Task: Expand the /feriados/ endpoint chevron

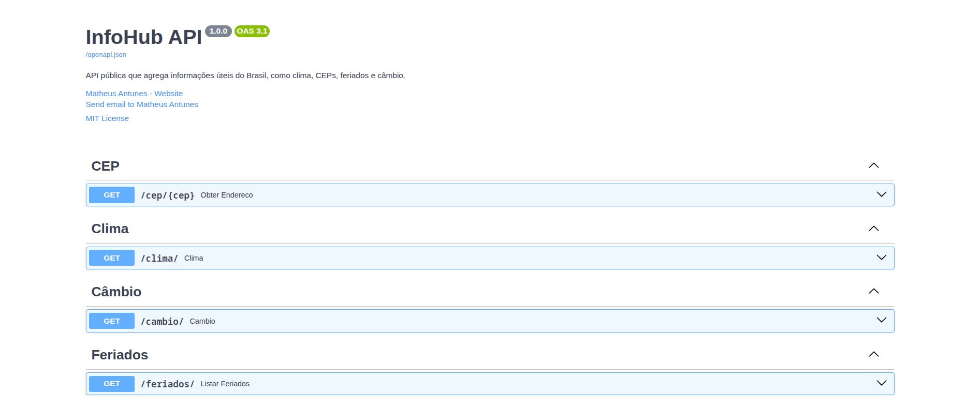Action: (x=881, y=383)
